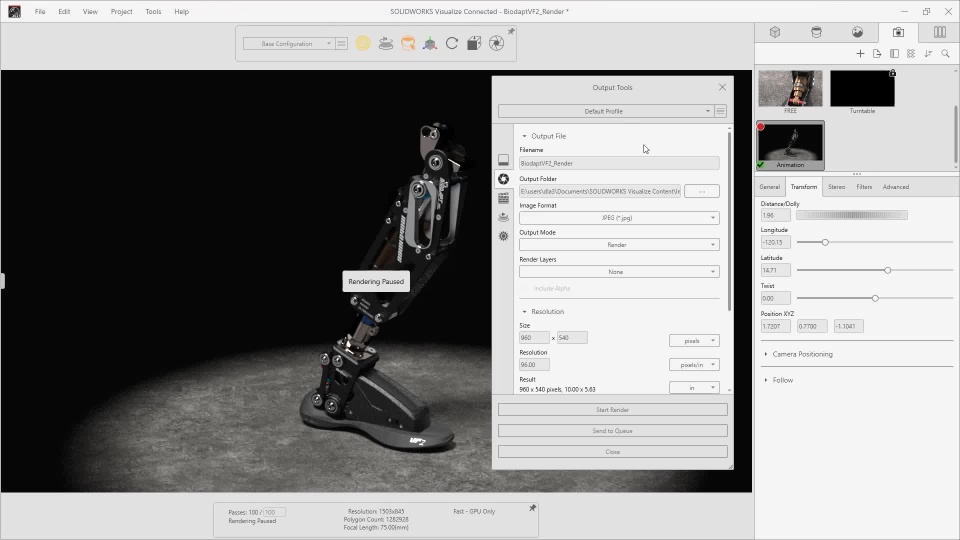Collapse the Output File section
The image size is (960, 540).
[524, 136]
